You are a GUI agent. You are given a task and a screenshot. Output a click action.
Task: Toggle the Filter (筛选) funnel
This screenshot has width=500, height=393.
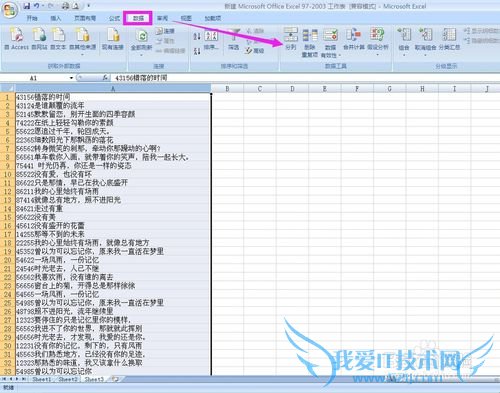click(234, 39)
